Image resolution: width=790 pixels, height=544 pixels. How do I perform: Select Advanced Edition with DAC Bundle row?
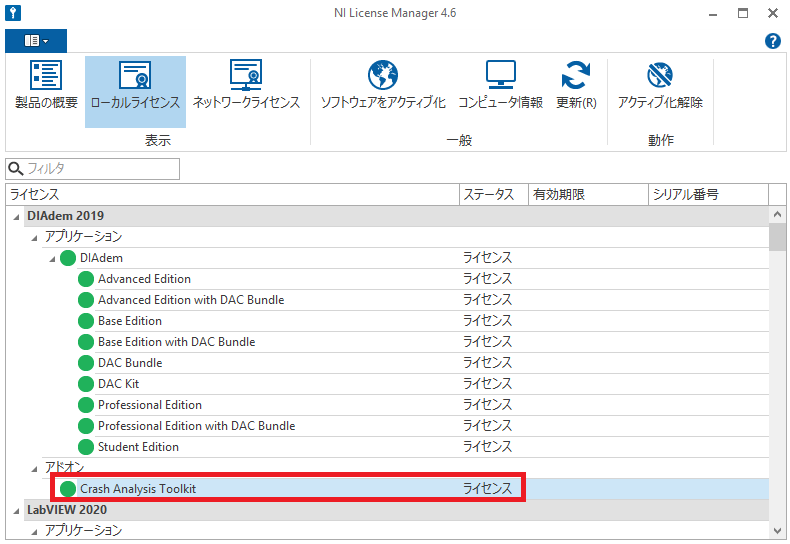click(x=423, y=300)
